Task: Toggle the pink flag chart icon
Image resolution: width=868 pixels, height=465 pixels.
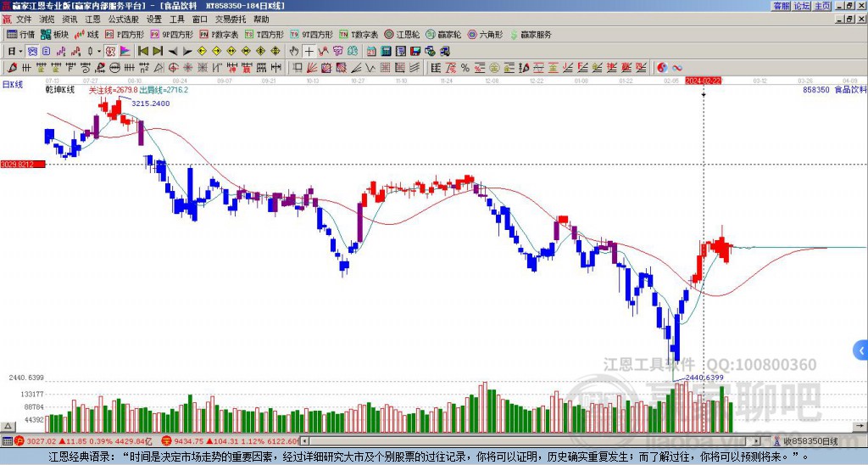Action: tap(125, 51)
